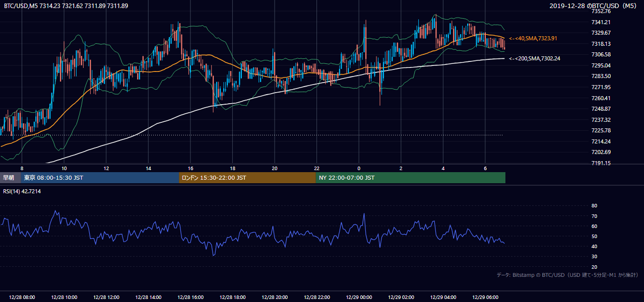Click the RSI 40 level label

point(594,246)
